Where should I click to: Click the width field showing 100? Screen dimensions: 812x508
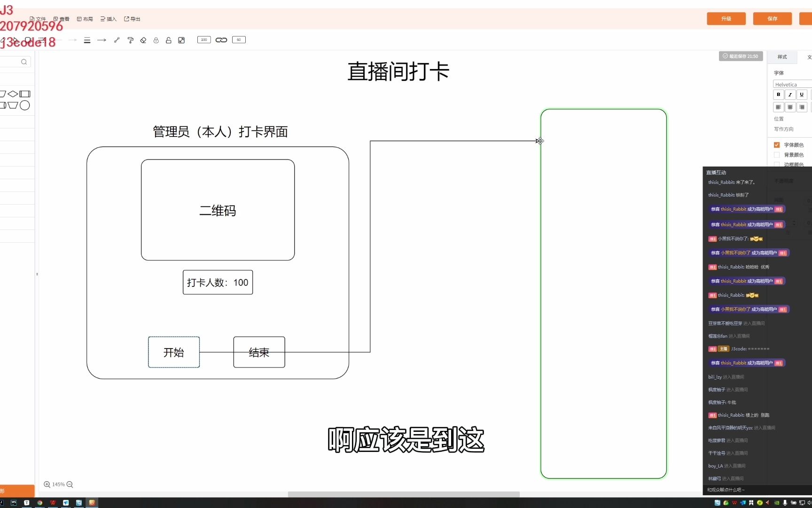204,40
